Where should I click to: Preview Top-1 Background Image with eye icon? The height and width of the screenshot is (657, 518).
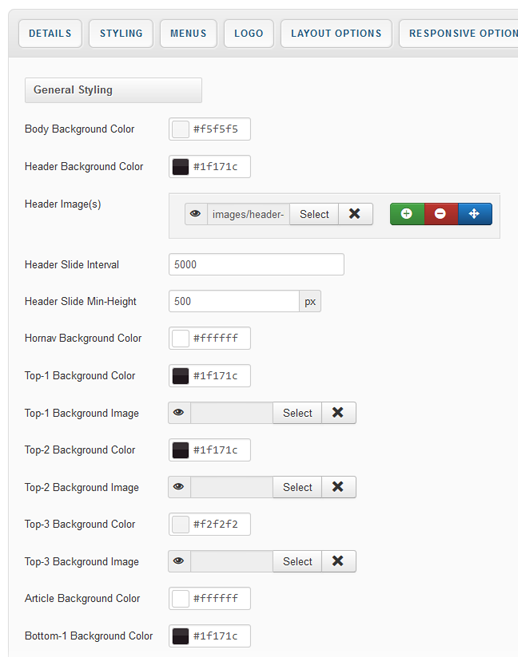(179, 413)
